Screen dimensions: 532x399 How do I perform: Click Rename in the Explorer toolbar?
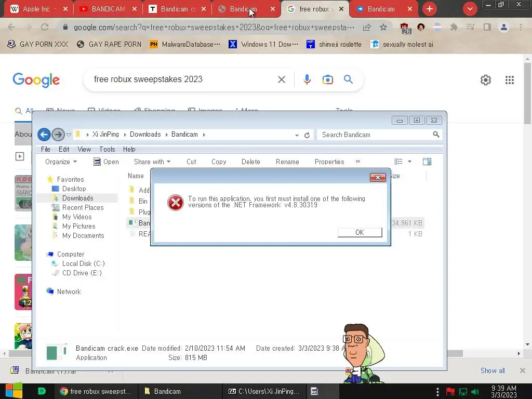pyautogui.click(x=287, y=162)
